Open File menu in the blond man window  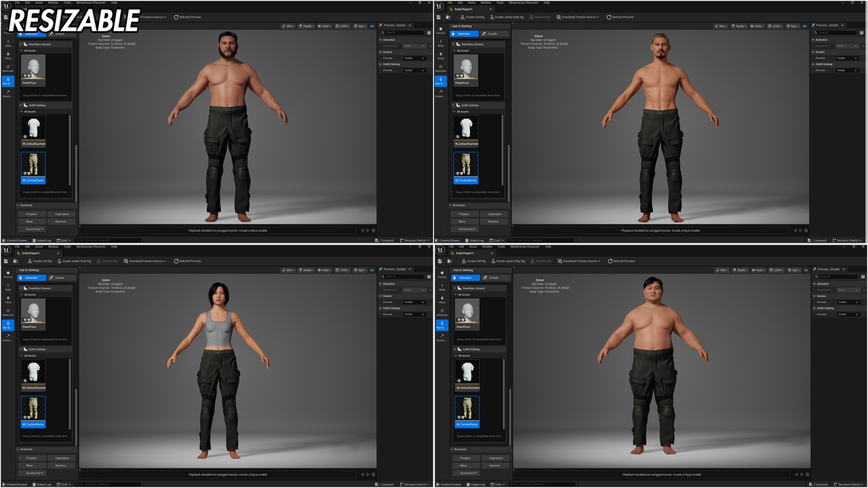[x=450, y=2]
